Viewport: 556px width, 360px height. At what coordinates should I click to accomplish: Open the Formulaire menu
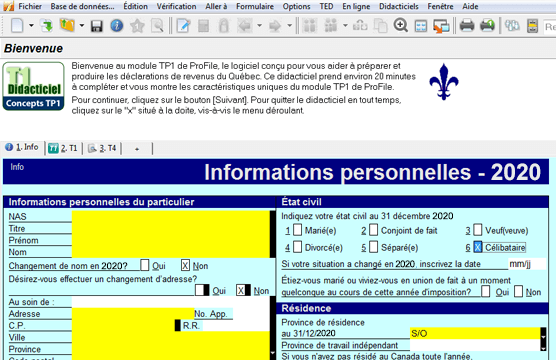click(255, 6)
